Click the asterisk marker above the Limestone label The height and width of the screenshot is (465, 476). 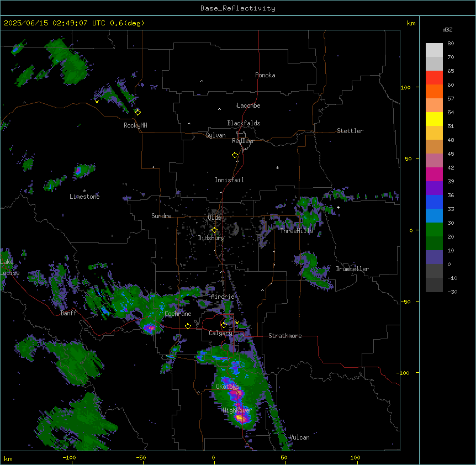point(84,191)
